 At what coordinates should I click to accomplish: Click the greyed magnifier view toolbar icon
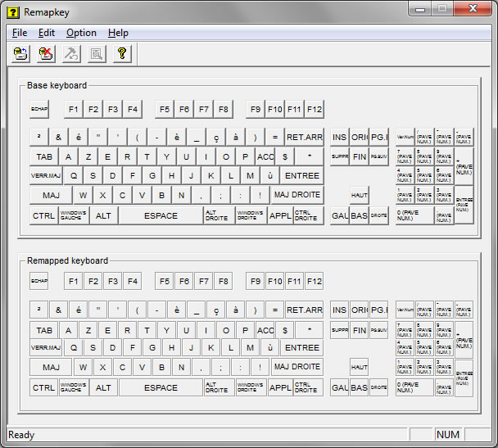[97, 54]
